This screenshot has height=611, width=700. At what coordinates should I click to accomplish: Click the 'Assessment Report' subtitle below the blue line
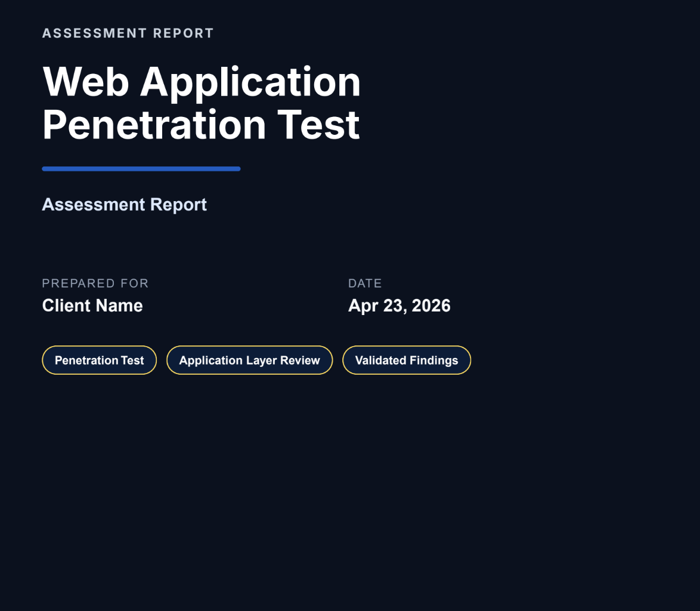pos(124,205)
